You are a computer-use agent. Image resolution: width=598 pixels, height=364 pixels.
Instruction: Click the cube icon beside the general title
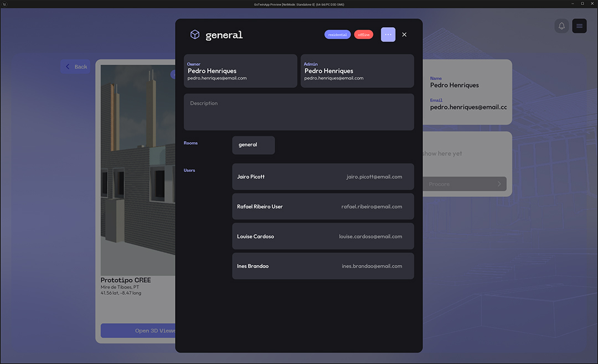point(195,35)
